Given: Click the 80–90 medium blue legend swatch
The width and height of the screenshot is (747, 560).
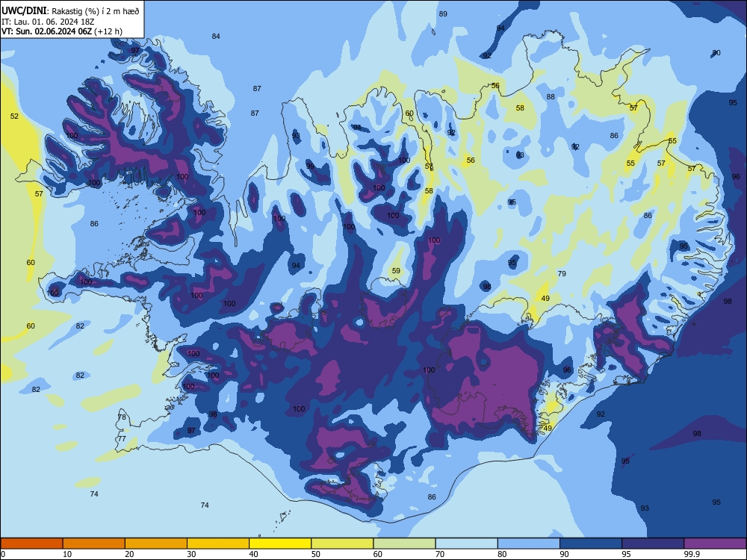Looking at the screenshot, I should (529, 544).
